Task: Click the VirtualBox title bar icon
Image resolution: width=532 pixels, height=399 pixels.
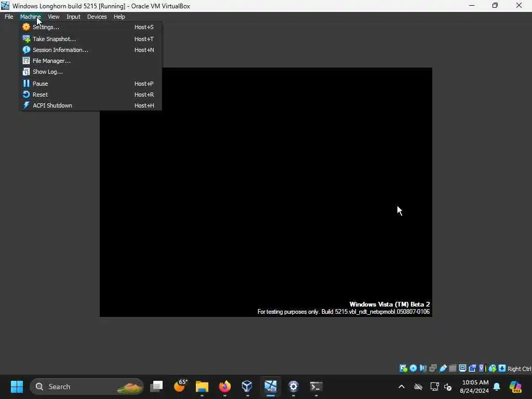Action: click(x=5, y=6)
